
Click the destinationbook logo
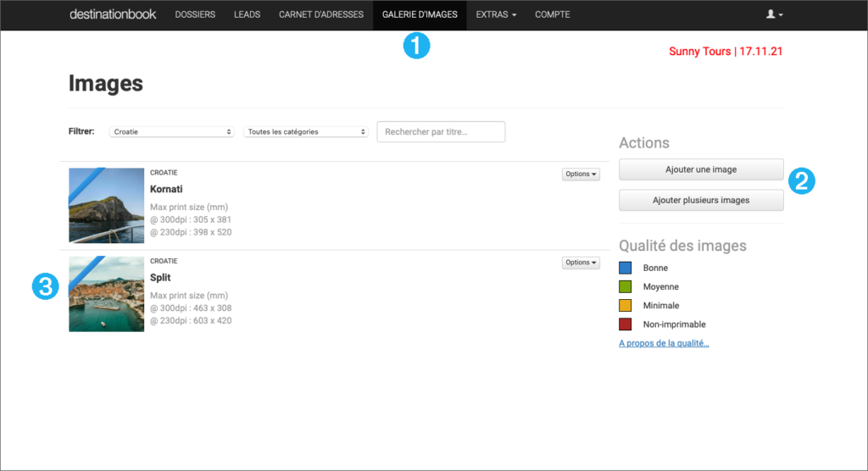coord(113,14)
